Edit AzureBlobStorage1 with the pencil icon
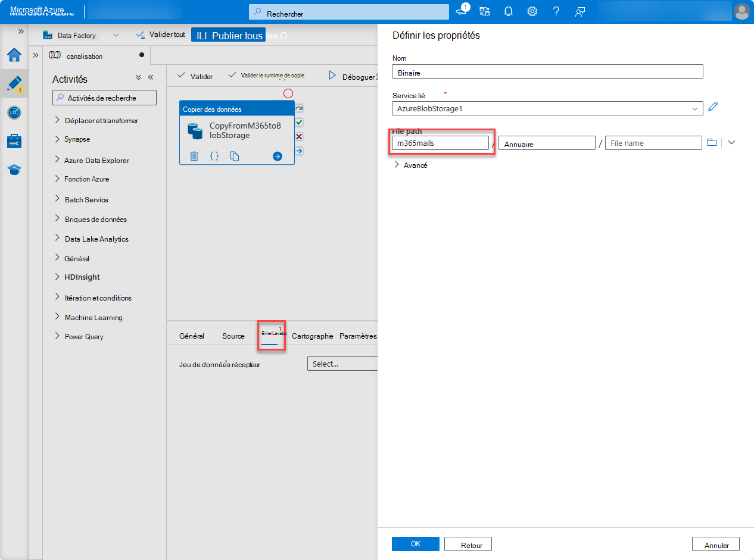 [x=712, y=107]
